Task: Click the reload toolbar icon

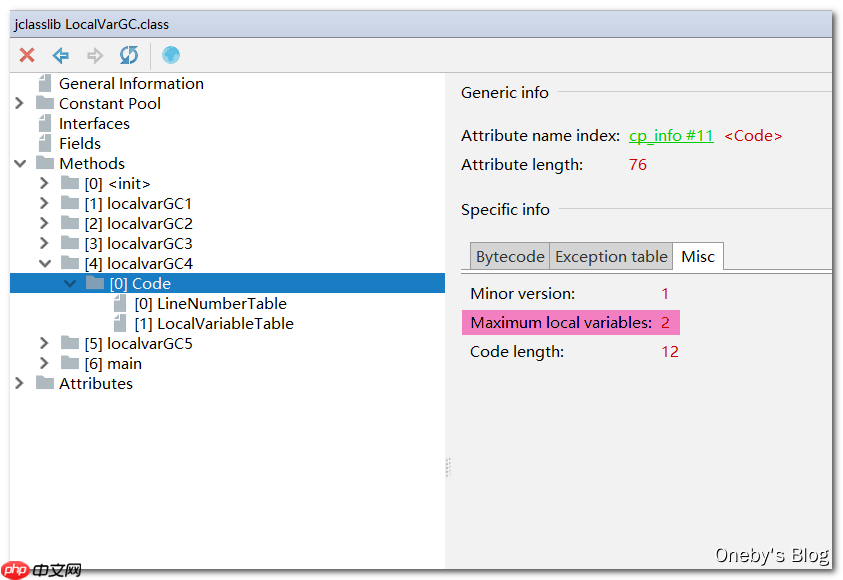Action: (129, 55)
